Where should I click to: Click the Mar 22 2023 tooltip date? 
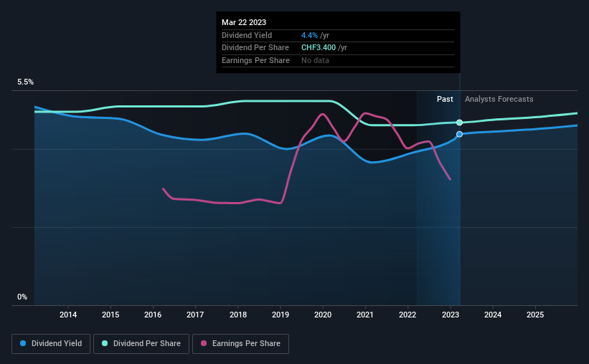tap(244, 22)
